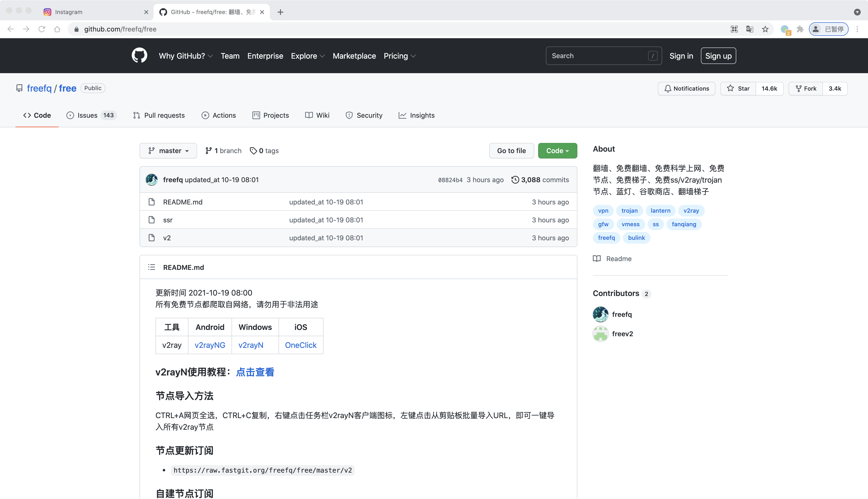This screenshot has height=499, width=868.
Task: Click the address bar URL
Action: pyautogui.click(x=120, y=29)
